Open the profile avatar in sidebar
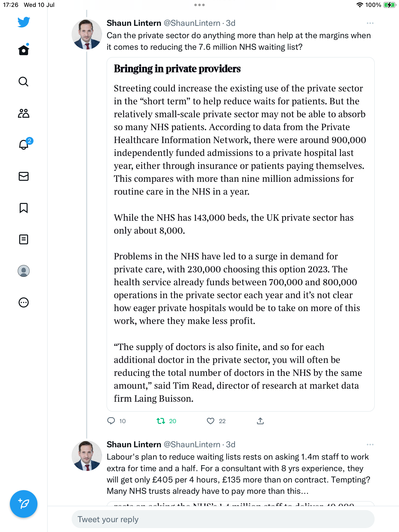The image size is (399, 532). pos(24,271)
